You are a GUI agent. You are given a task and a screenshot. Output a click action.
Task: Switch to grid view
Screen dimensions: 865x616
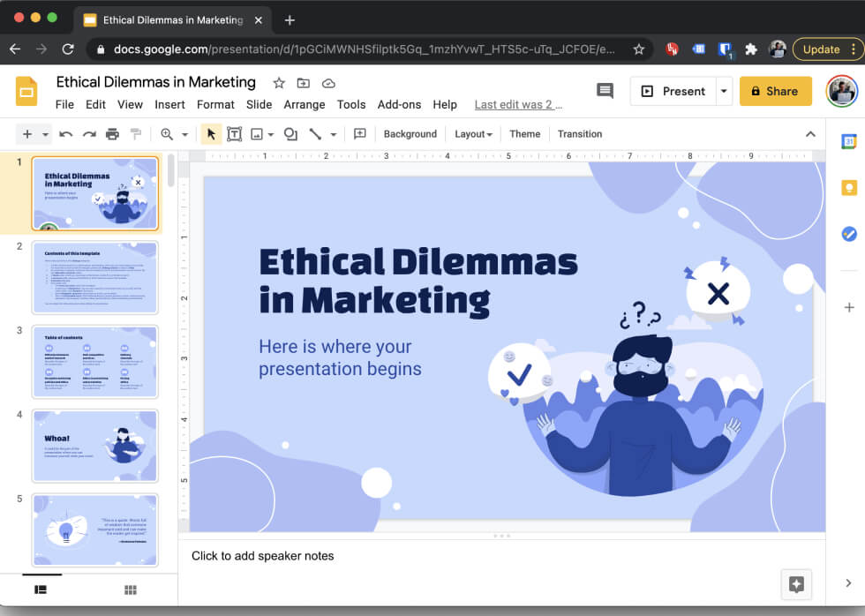(131, 590)
